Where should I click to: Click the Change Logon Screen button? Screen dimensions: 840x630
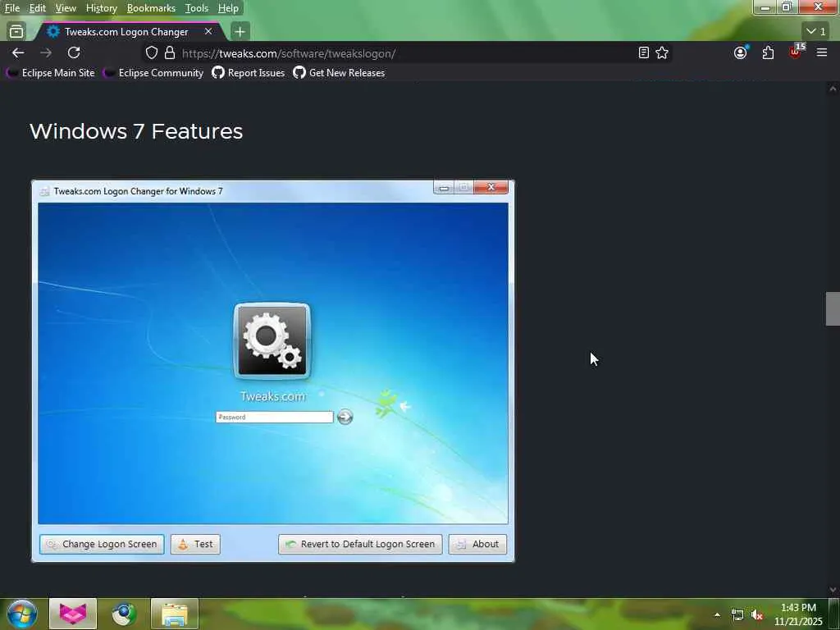pyautogui.click(x=102, y=545)
